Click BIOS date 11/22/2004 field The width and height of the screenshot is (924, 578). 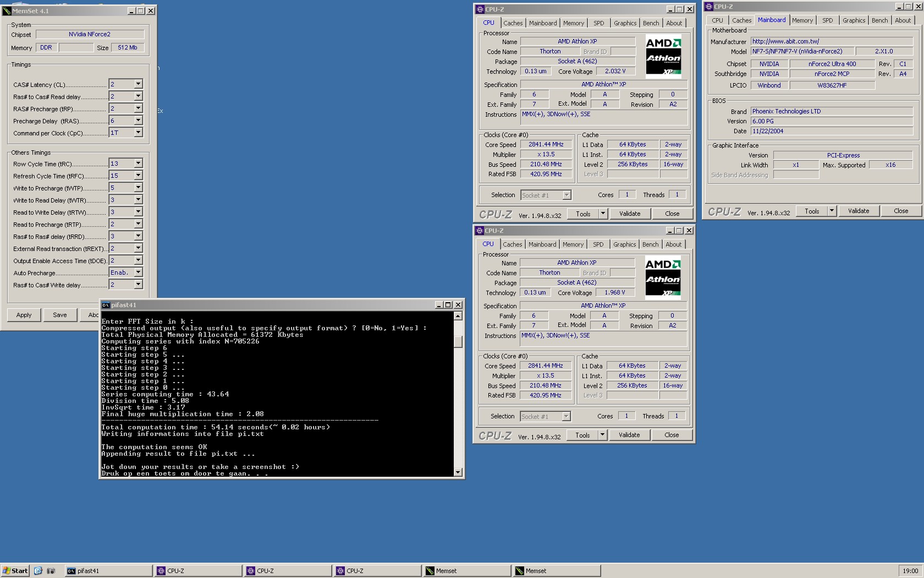point(832,131)
